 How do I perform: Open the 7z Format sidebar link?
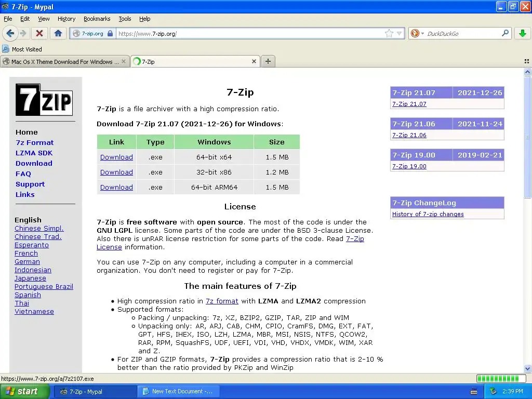(x=35, y=142)
